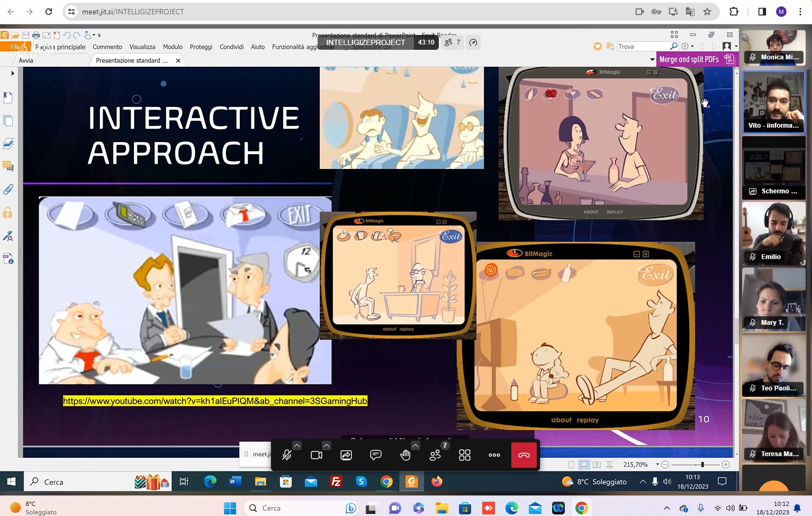Show hidden icons in shared screen tray
Viewport: 812px width, 516px height.
tap(643, 482)
